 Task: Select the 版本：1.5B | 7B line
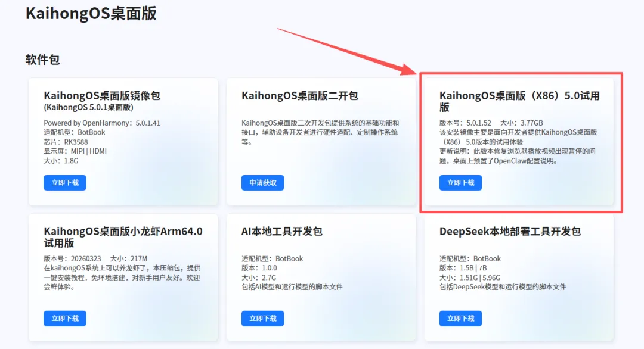(463, 268)
